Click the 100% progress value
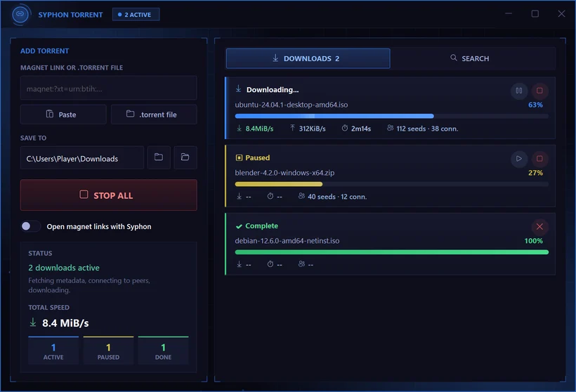Viewport: 576px width, 392px height. pyautogui.click(x=533, y=241)
